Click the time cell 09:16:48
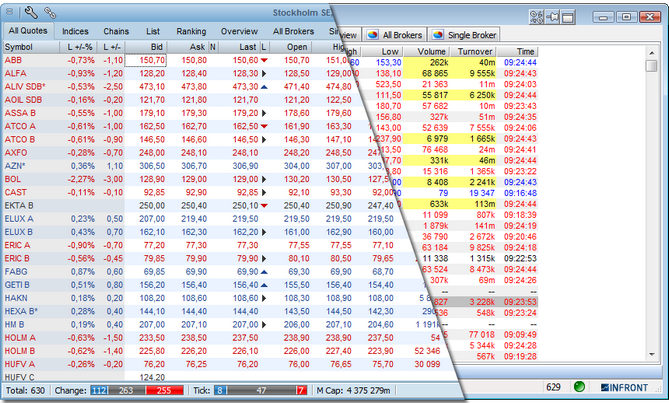The height and width of the screenshot is (403, 669). point(520,193)
